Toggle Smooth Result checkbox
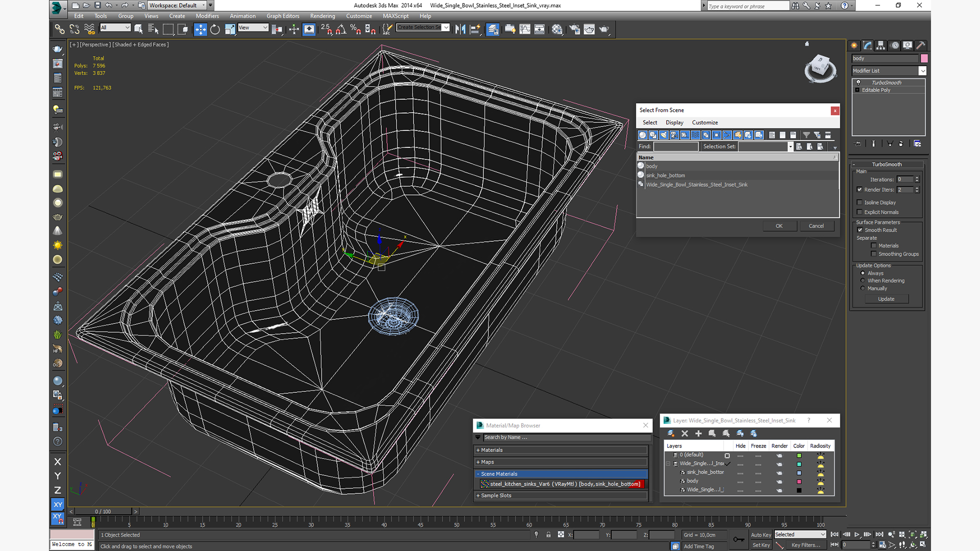 point(860,230)
